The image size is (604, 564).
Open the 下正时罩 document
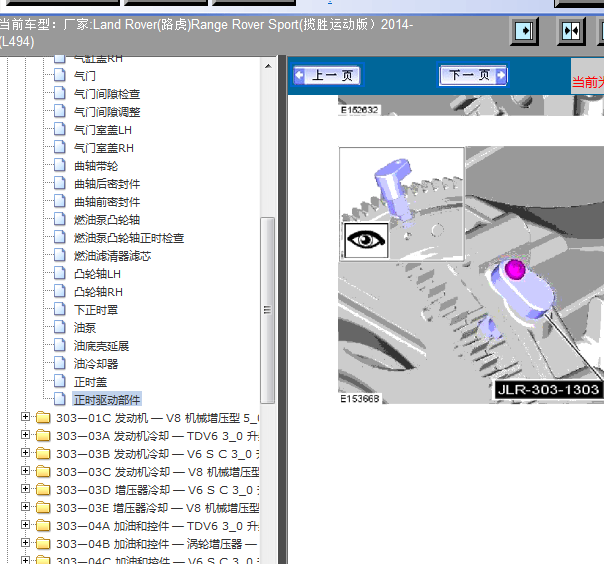[x=96, y=310]
